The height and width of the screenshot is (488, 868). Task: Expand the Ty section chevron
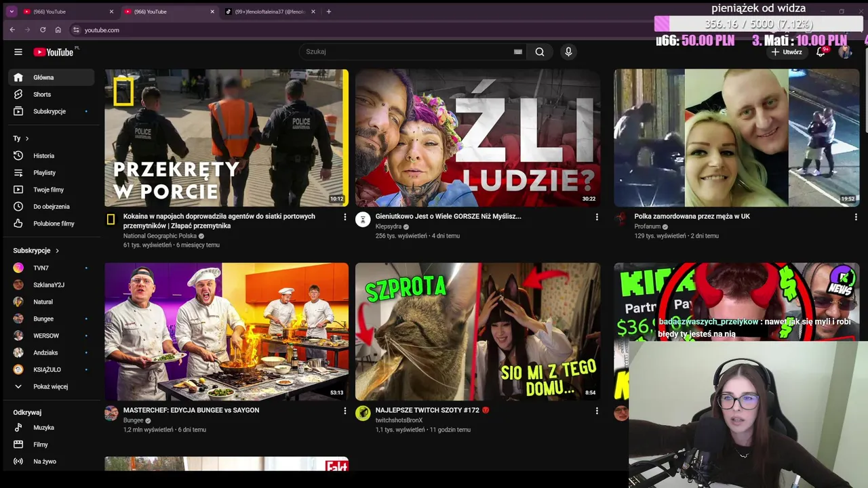[x=27, y=138]
